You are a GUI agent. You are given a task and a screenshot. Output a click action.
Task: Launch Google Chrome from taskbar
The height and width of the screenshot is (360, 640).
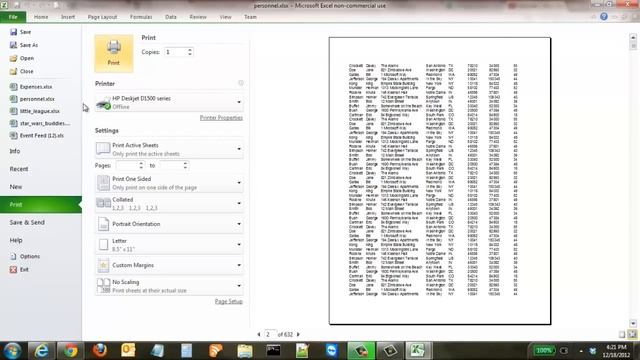[70, 351]
